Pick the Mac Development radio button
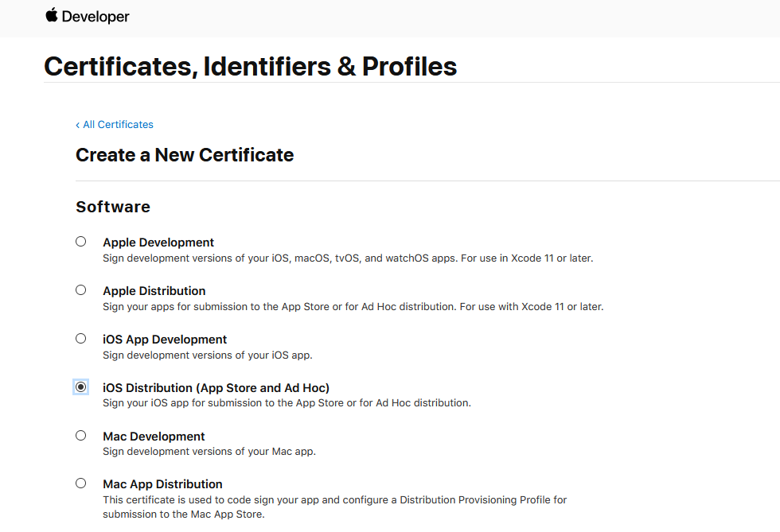This screenshot has height=532, width=780. pyautogui.click(x=81, y=436)
